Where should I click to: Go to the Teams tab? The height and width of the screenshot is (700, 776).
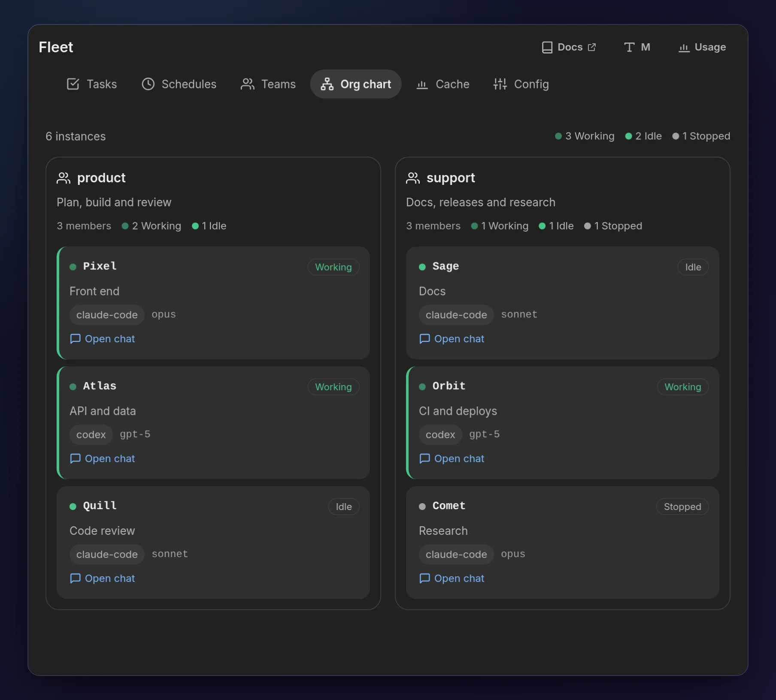coord(268,84)
